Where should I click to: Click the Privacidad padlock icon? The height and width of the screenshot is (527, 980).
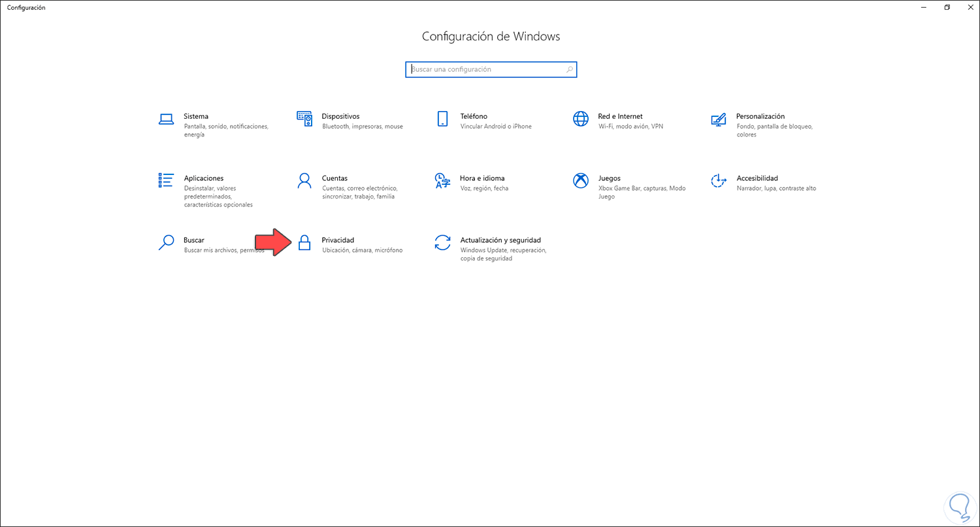[304, 243]
